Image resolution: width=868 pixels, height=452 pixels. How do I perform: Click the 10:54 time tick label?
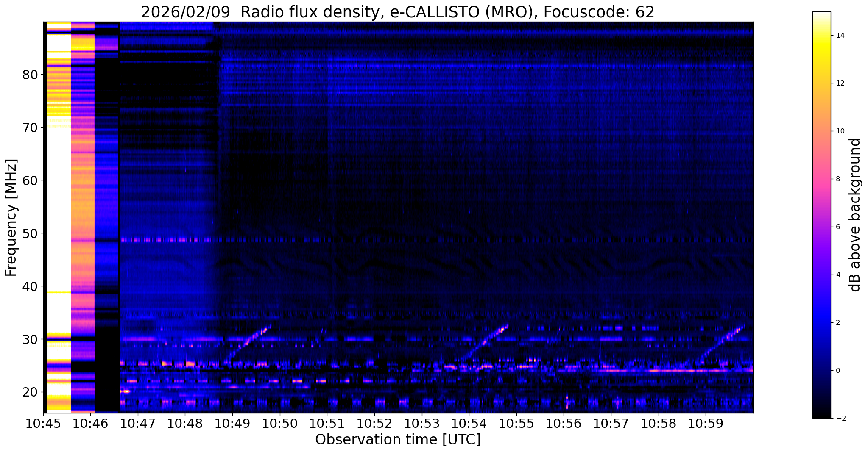coord(469,423)
